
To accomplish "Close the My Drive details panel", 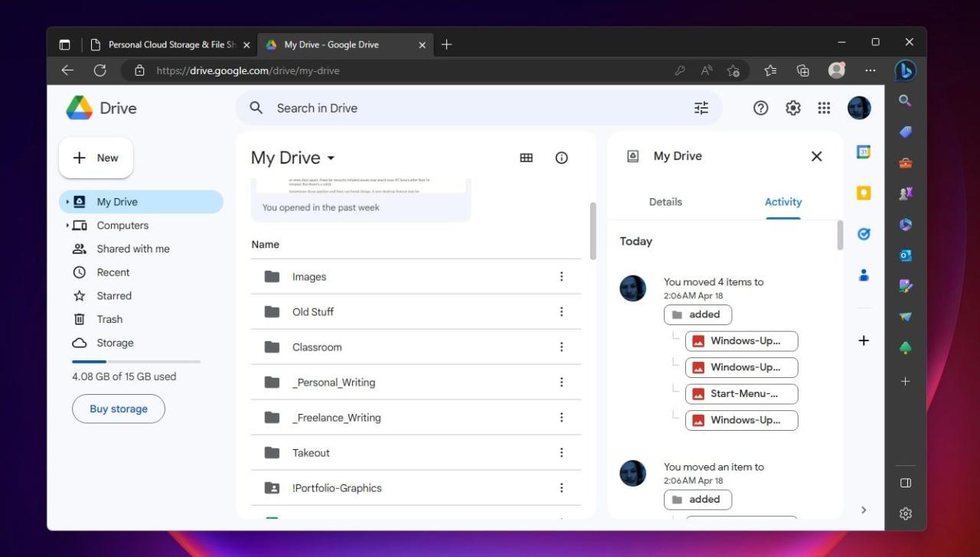I will [816, 156].
